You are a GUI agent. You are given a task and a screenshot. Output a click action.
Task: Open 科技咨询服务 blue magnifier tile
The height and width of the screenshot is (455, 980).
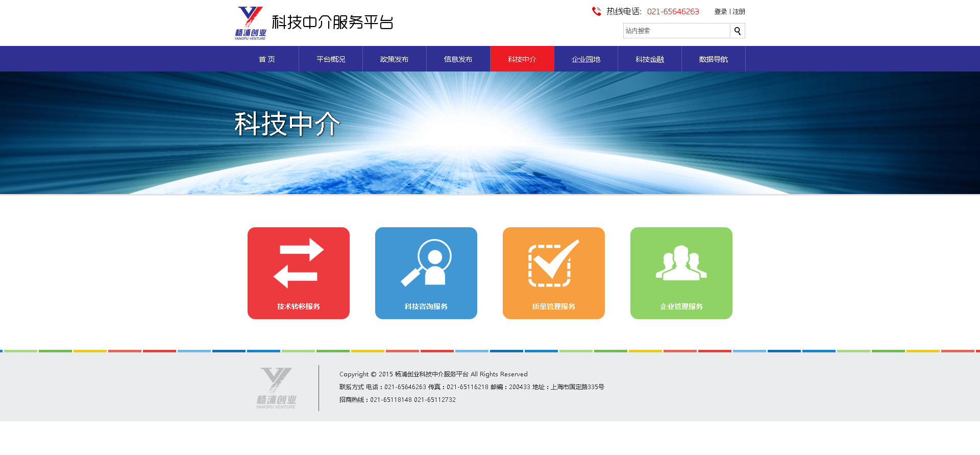tap(426, 273)
